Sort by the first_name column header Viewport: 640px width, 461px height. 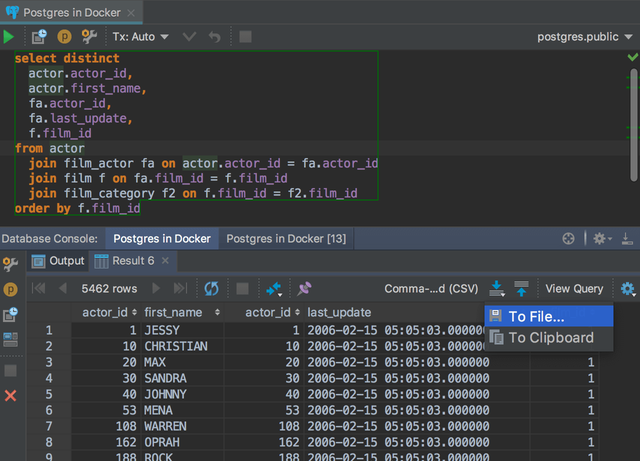(x=182, y=312)
